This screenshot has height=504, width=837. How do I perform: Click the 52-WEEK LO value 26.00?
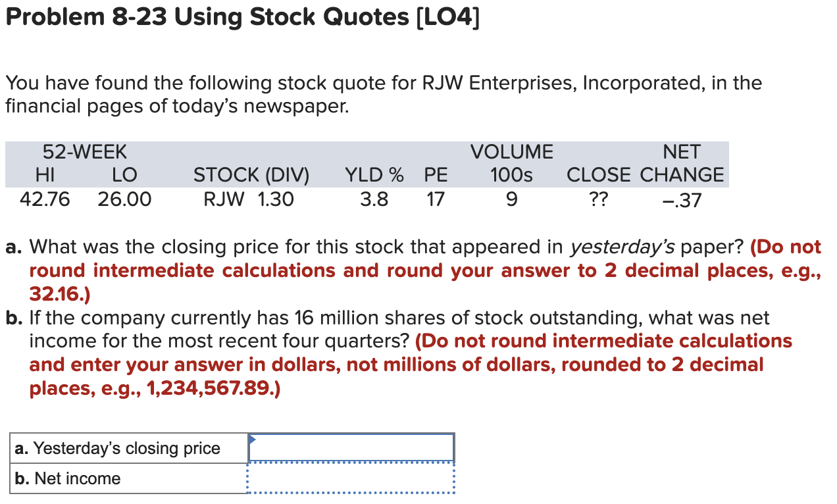coord(125,199)
